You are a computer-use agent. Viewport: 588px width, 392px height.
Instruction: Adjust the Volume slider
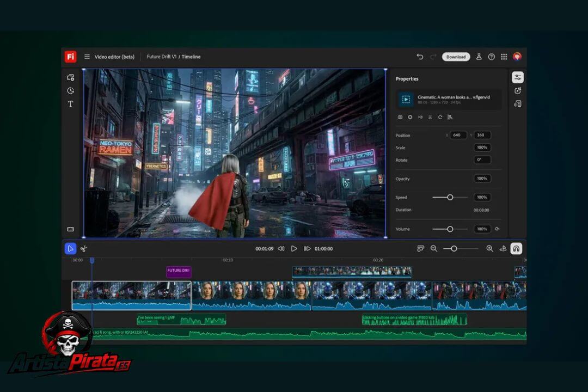point(450,229)
